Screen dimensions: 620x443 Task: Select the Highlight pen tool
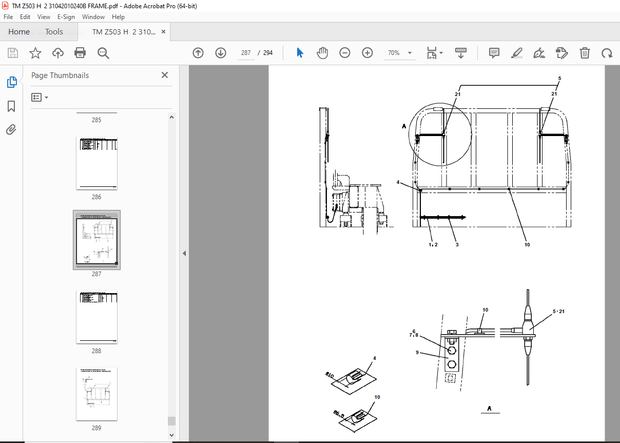(516, 53)
